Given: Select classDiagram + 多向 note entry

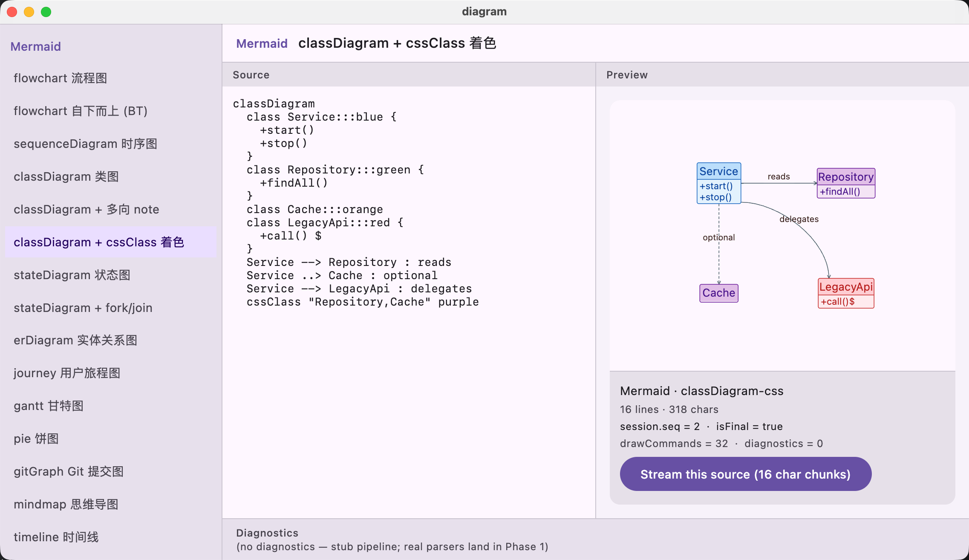Looking at the screenshot, I should tap(110, 209).
